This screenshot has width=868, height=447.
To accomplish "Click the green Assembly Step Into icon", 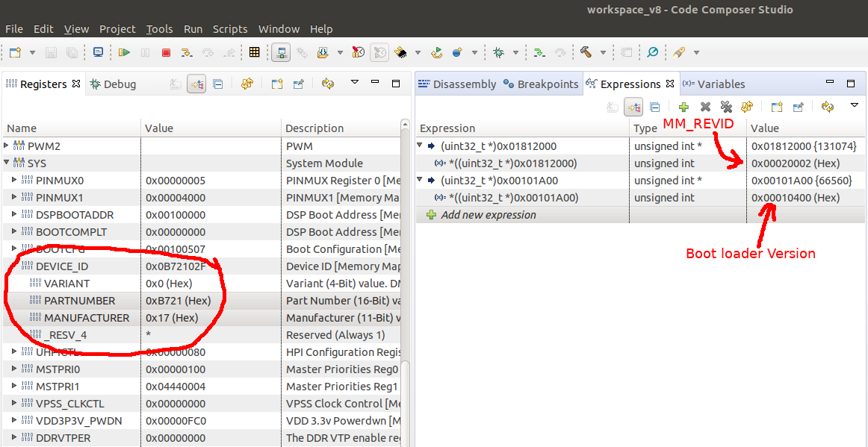I will coord(539,52).
